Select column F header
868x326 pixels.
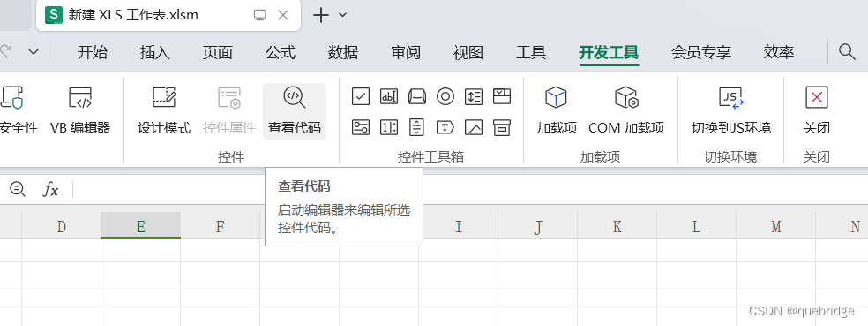click(x=221, y=226)
